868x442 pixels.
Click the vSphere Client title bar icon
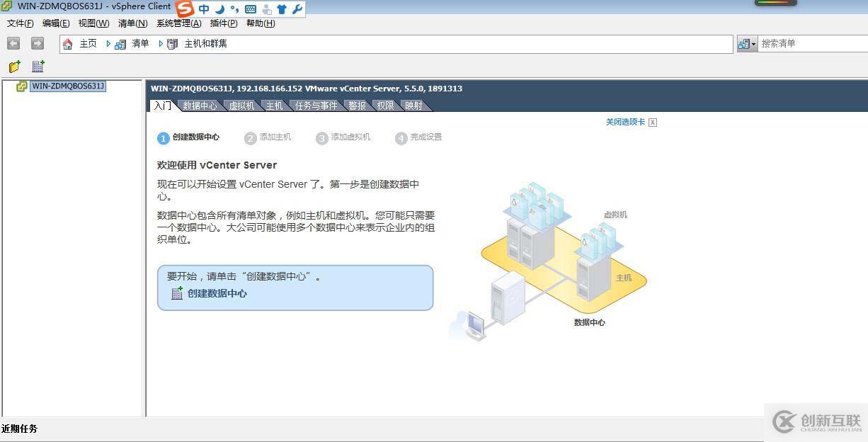(x=6, y=6)
